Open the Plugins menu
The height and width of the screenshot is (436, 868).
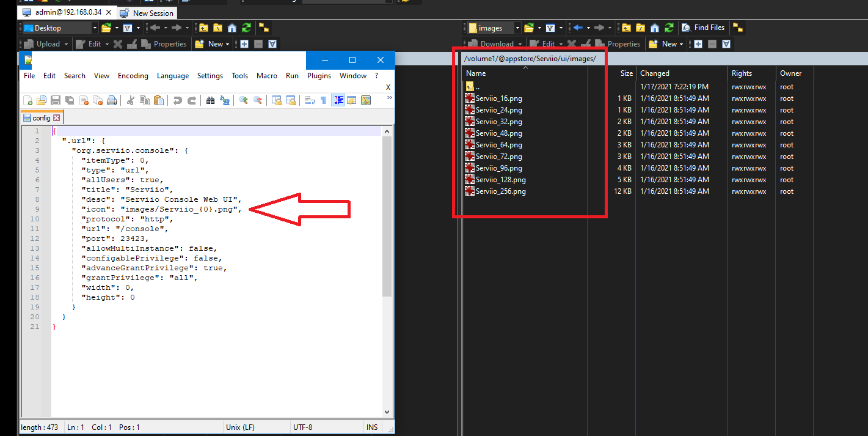pyautogui.click(x=319, y=75)
